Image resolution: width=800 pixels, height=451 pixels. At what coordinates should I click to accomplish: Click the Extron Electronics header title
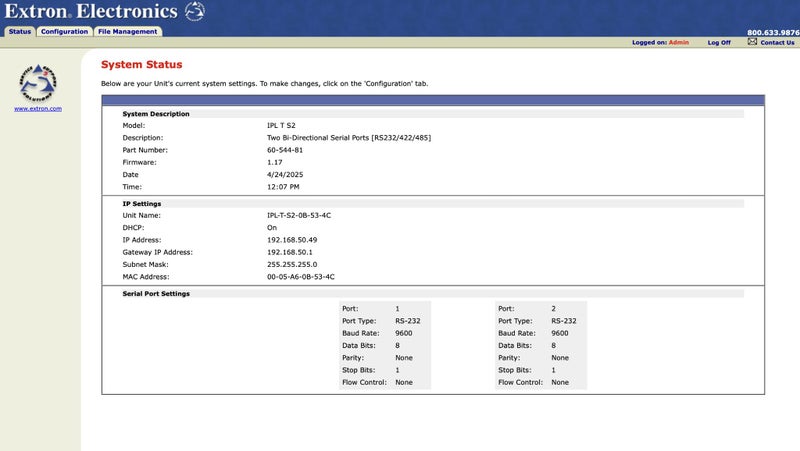(x=91, y=11)
